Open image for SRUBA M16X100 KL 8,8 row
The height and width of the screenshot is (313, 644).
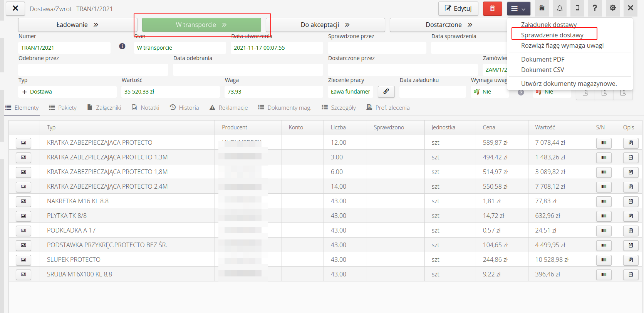coord(23,275)
